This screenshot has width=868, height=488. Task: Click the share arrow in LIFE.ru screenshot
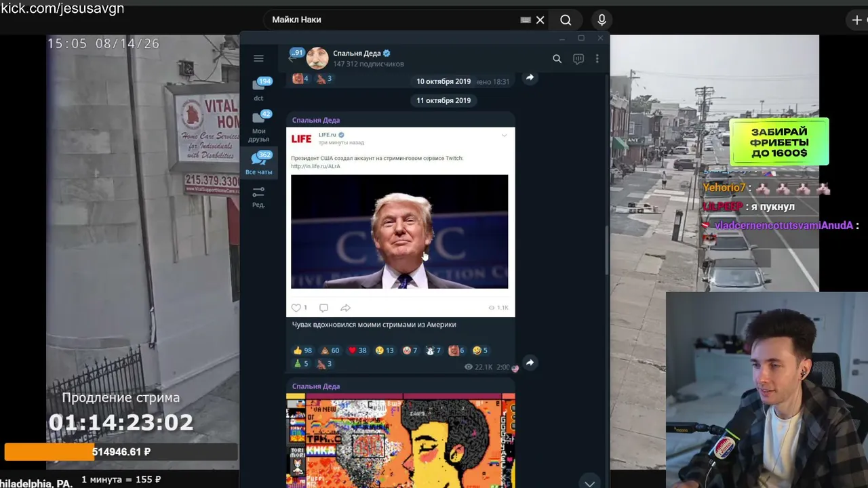pos(345,308)
